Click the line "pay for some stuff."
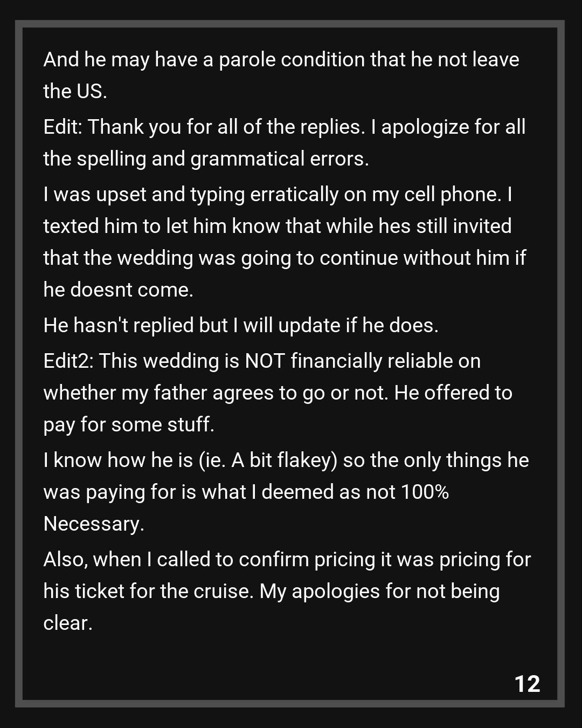This screenshot has height=728, width=582. 129,424
